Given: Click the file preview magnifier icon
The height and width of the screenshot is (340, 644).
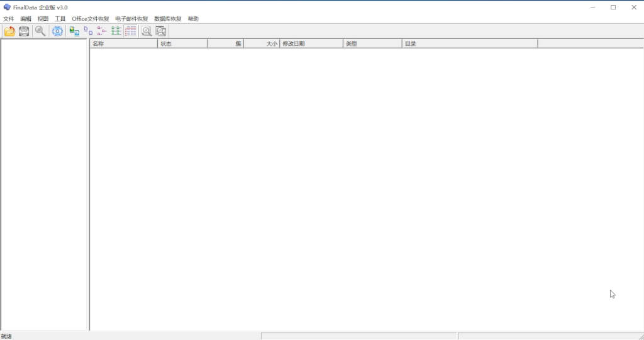Looking at the screenshot, I should (147, 31).
